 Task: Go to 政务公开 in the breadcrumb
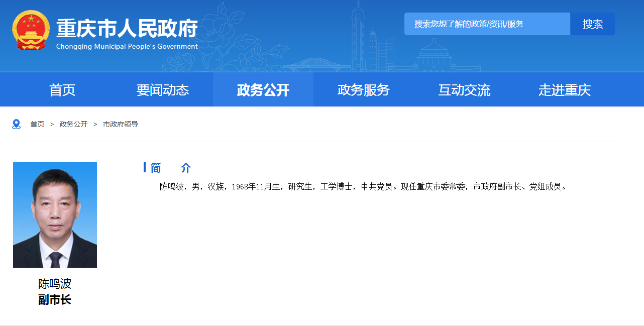coord(73,124)
